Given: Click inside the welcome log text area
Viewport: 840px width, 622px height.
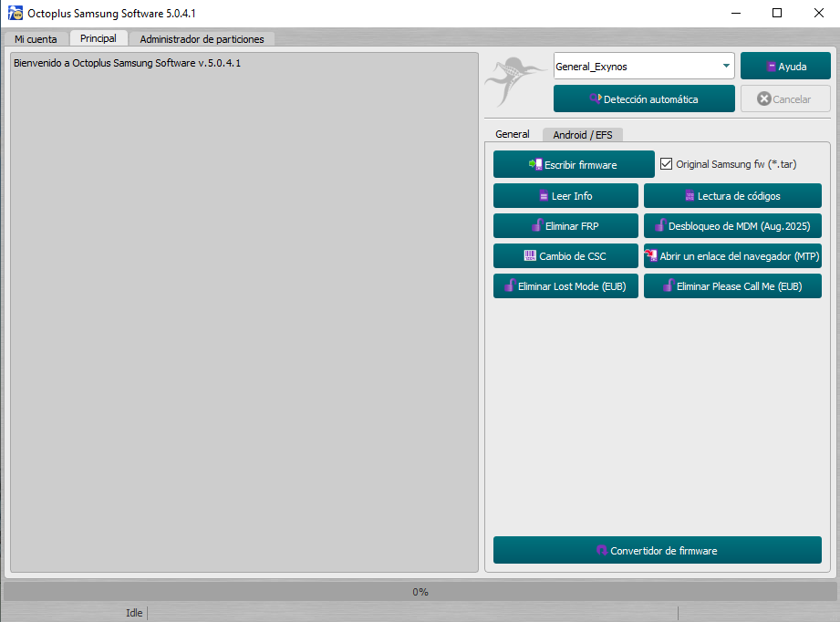Looking at the screenshot, I should (244, 310).
